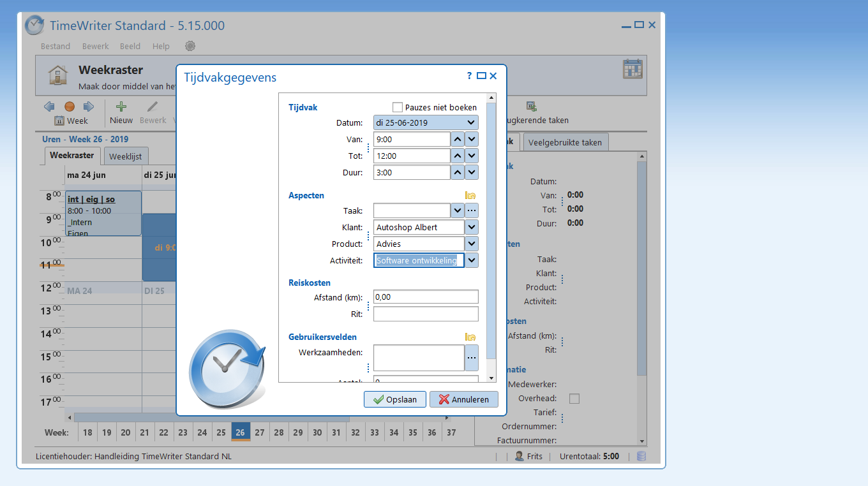Open the Activiteit dropdown

(472, 260)
